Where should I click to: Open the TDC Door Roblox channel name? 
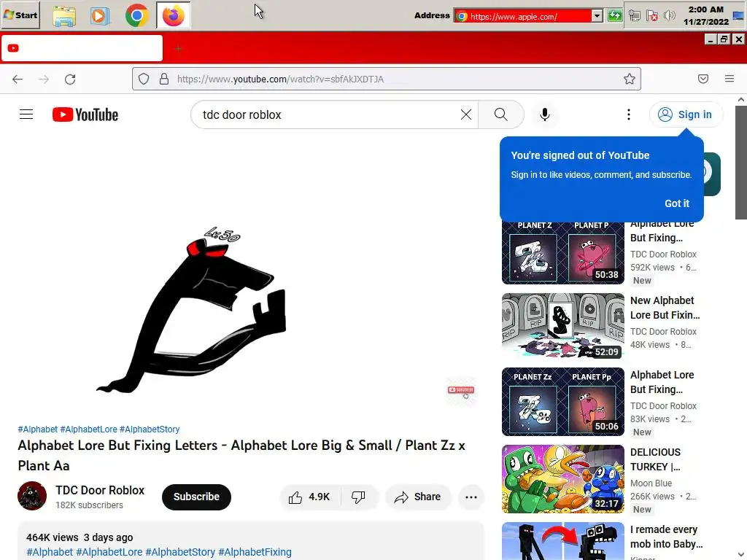pos(99,490)
